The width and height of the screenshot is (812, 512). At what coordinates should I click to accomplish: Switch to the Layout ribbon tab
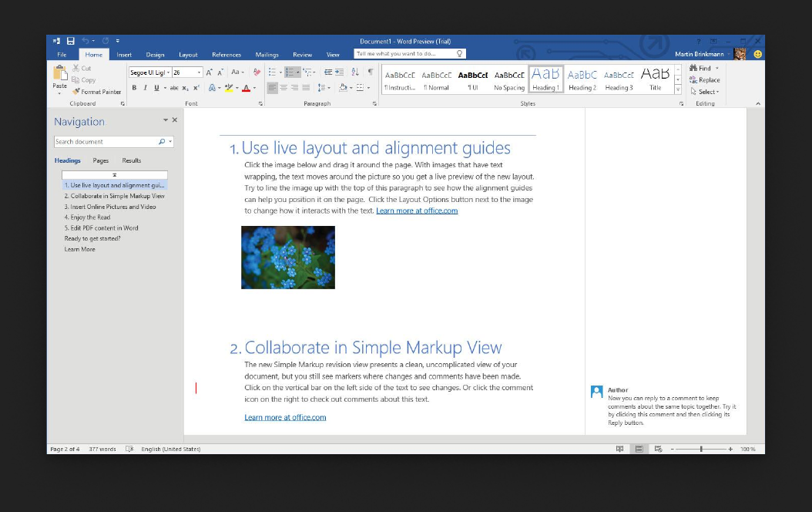pos(188,55)
